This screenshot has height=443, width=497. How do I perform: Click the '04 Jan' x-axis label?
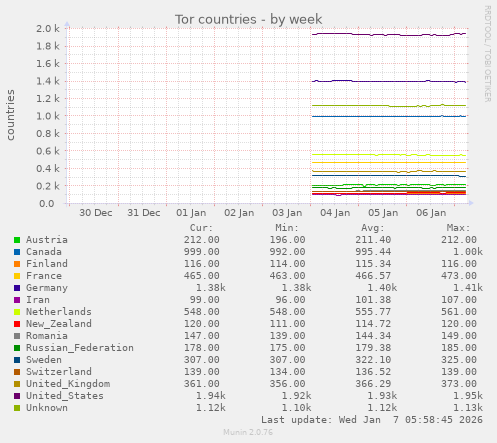(x=335, y=213)
